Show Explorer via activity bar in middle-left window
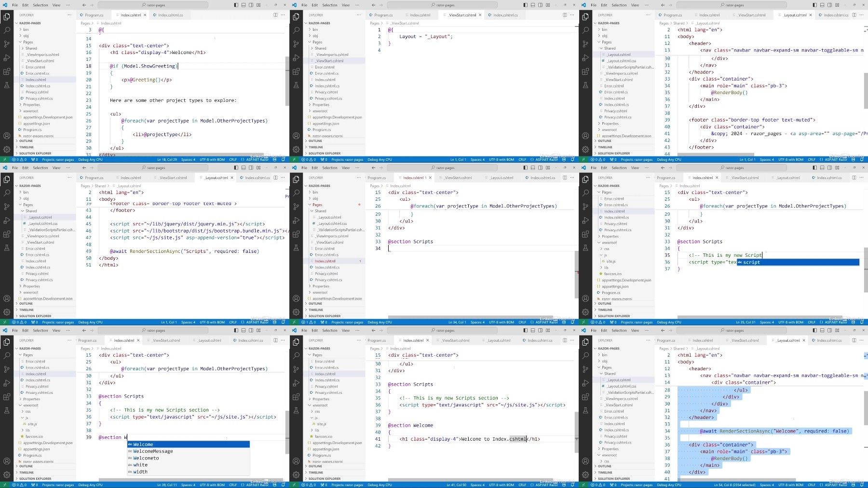The image size is (868, 488). (x=7, y=179)
